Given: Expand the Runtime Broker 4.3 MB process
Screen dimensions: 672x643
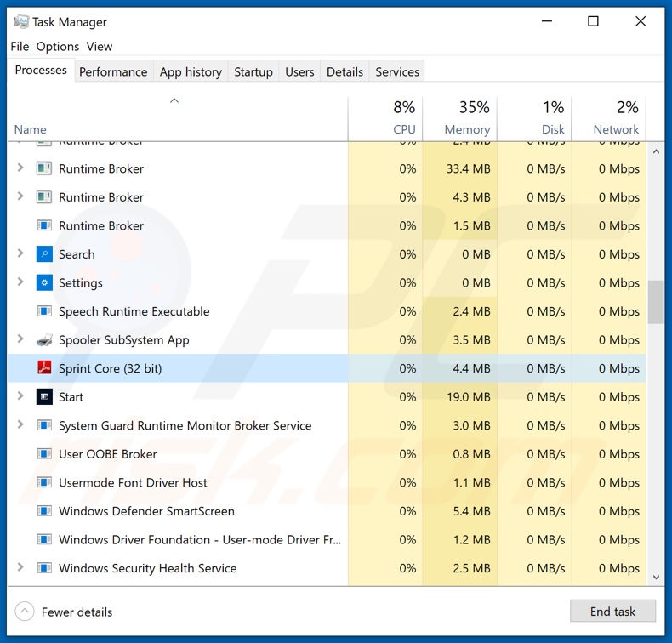Looking at the screenshot, I should click(x=20, y=196).
